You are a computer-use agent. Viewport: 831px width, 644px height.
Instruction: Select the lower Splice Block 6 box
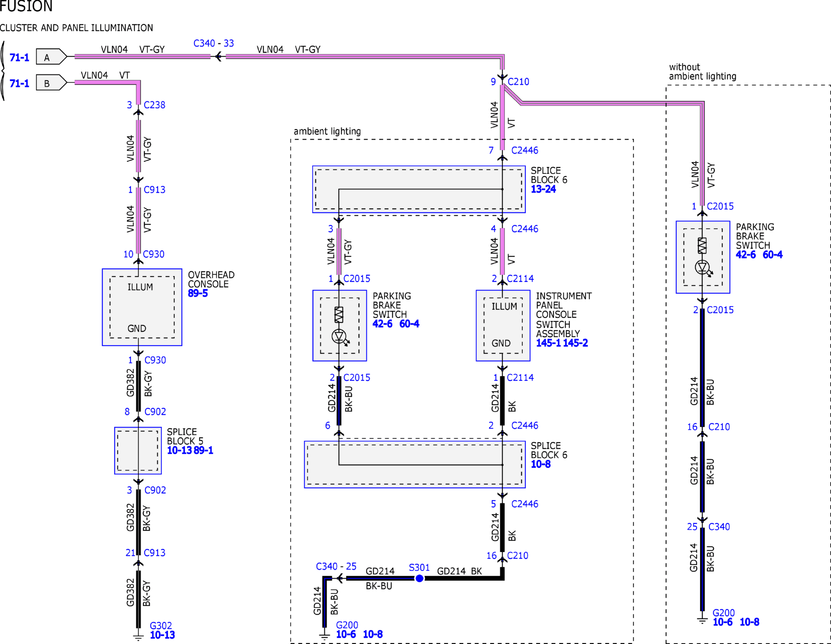click(415, 464)
